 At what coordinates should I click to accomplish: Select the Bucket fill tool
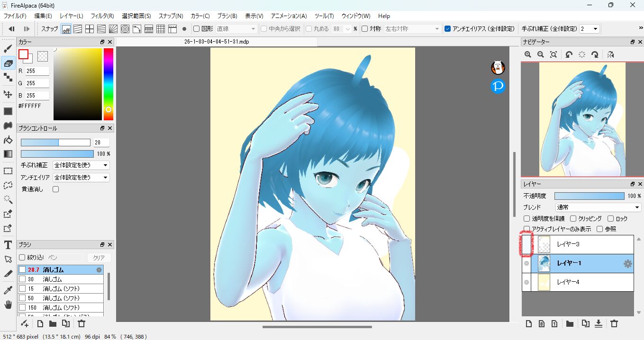(x=8, y=140)
